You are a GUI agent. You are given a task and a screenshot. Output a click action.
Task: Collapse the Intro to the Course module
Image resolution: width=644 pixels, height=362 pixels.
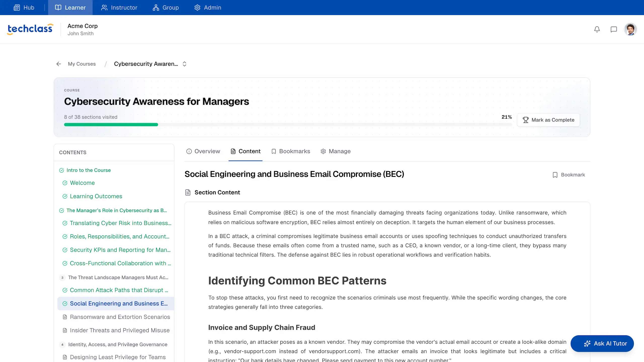(x=89, y=170)
